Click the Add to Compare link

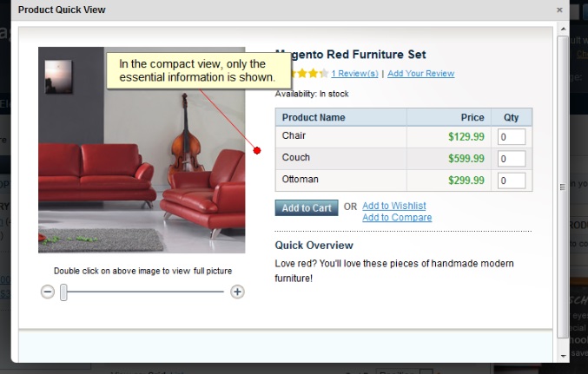click(x=396, y=218)
